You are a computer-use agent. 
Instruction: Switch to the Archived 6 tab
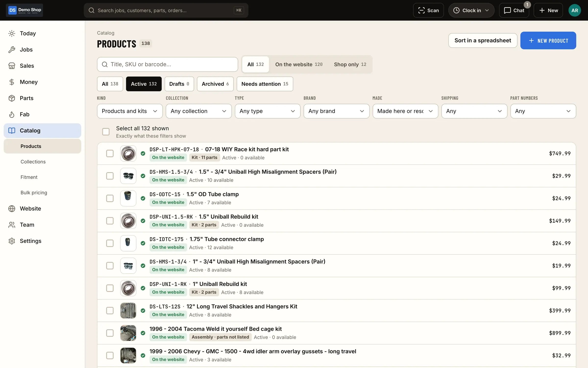(x=215, y=84)
